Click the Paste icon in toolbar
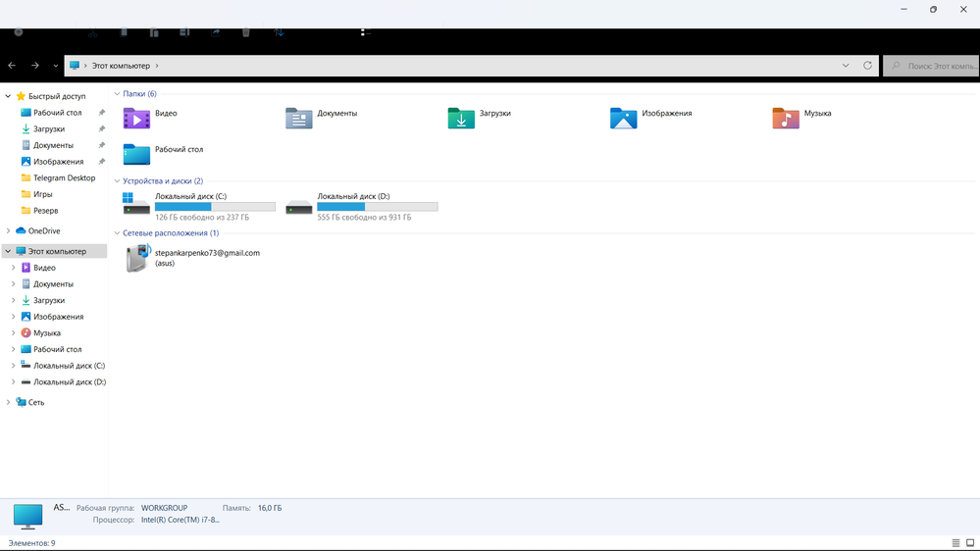Screen dimensions: 980x551 tap(154, 32)
